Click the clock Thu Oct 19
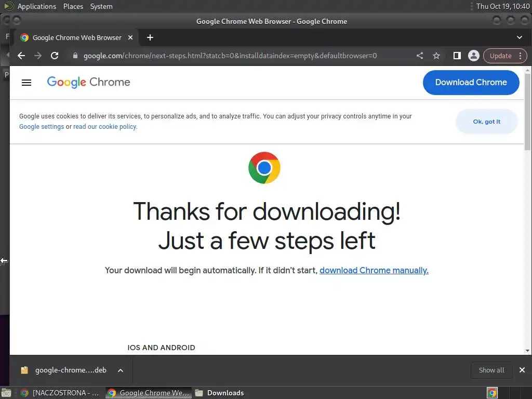 point(502,6)
